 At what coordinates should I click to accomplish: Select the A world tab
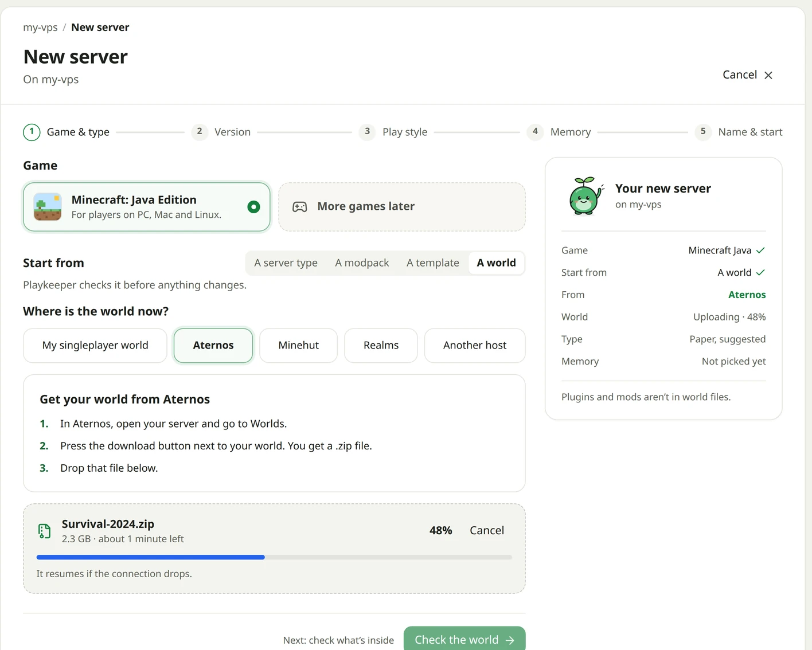click(x=497, y=263)
